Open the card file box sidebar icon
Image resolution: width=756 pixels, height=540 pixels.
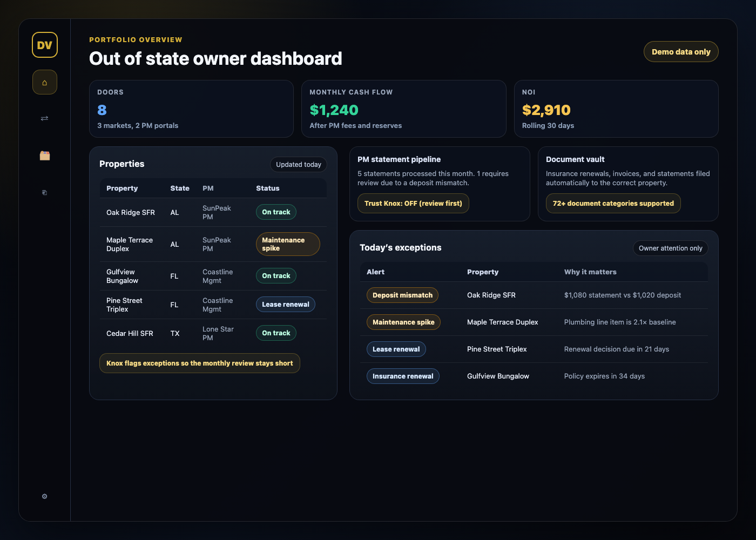[45, 156]
